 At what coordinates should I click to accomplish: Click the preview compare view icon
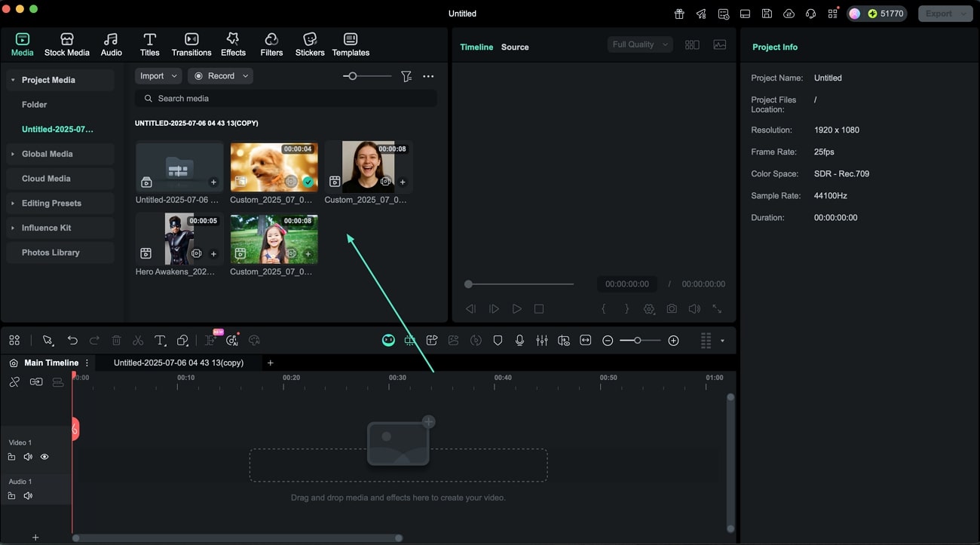(692, 44)
